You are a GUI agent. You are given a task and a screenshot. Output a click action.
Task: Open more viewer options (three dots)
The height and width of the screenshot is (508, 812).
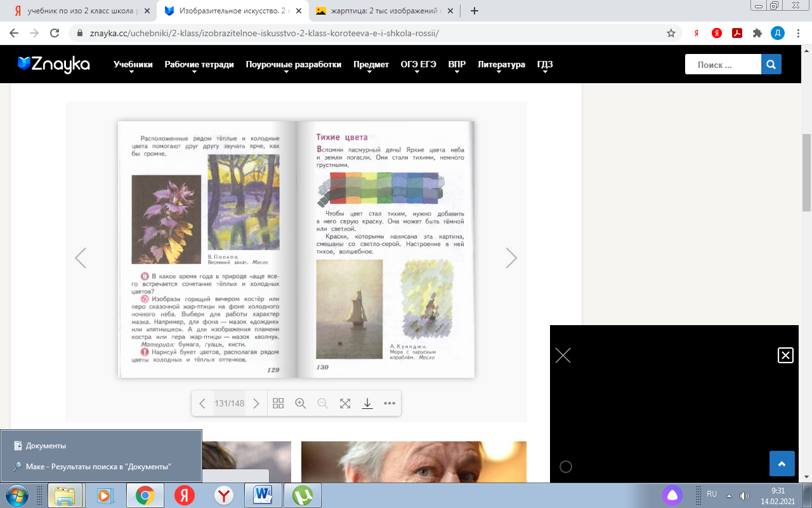click(390, 403)
